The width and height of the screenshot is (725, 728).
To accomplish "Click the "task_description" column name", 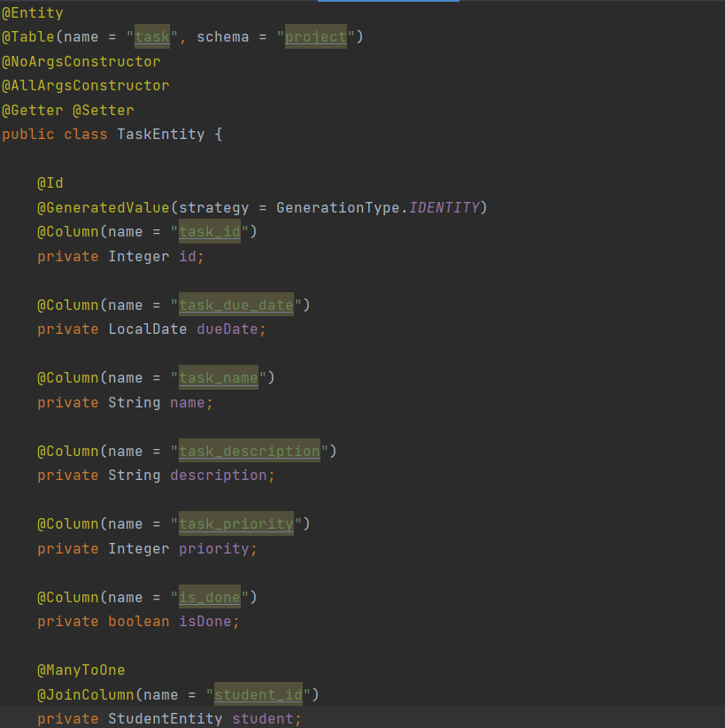I will click(x=249, y=452).
